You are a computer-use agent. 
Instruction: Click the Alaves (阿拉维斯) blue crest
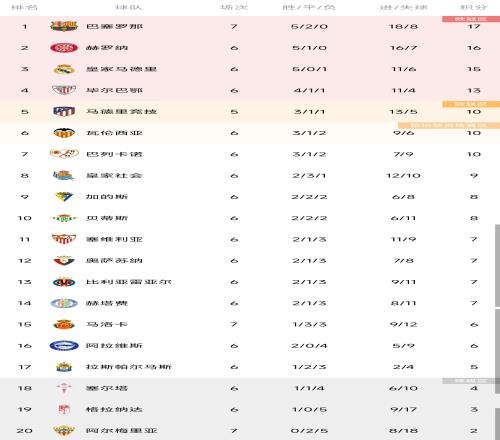pyautogui.click(x=64, y=346)
